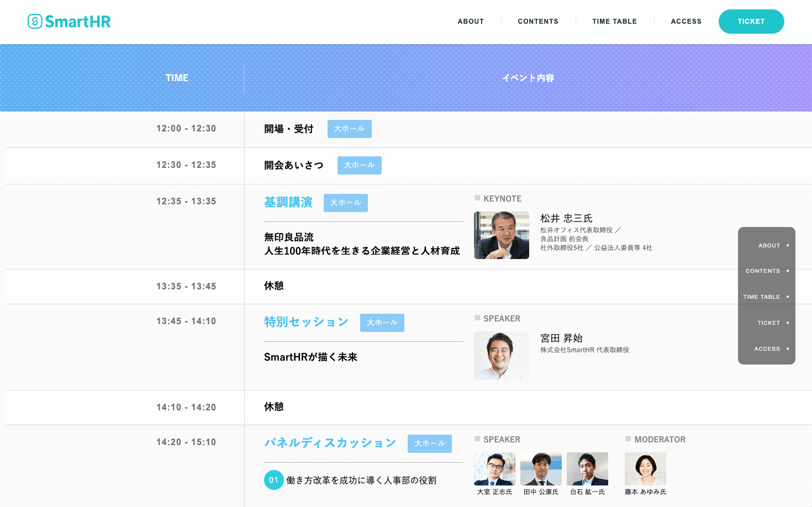
Task: Click the 開会あいさつ event title
Action: 294,165
